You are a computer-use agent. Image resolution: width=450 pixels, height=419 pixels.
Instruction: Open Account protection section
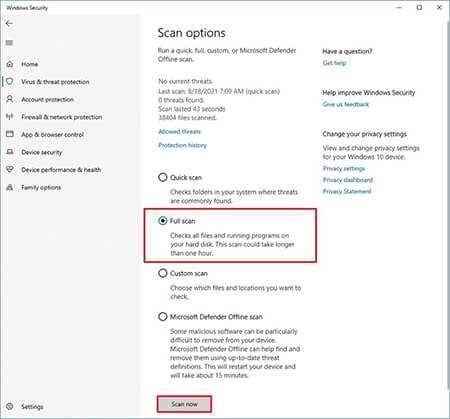coord(47,99)
